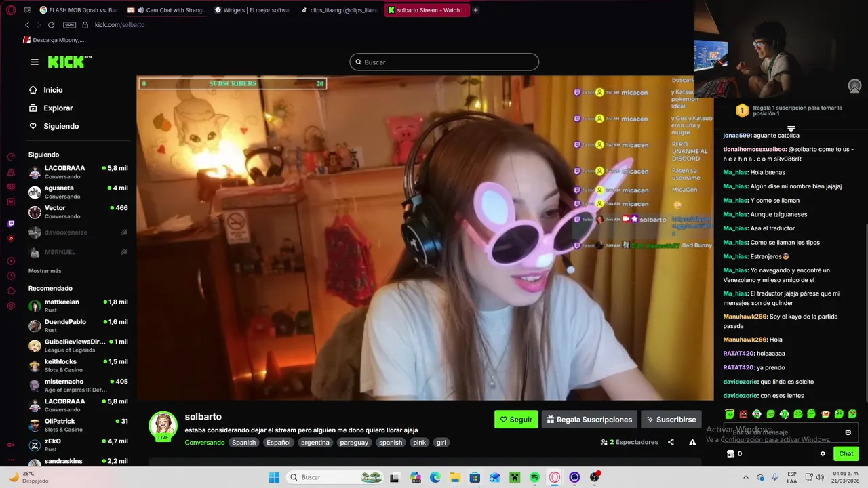868x488 pixels.
Task: Open Spotify from the taskbar
Action: [534, 477]
